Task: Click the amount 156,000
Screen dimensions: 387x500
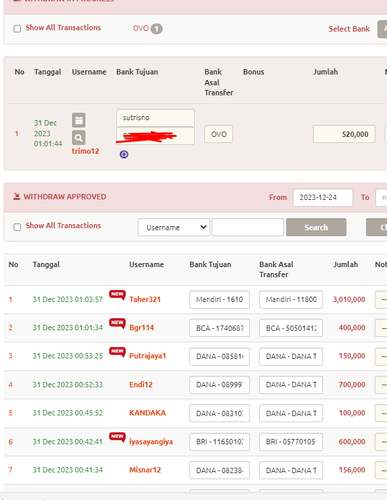Action: click(352, 470)
